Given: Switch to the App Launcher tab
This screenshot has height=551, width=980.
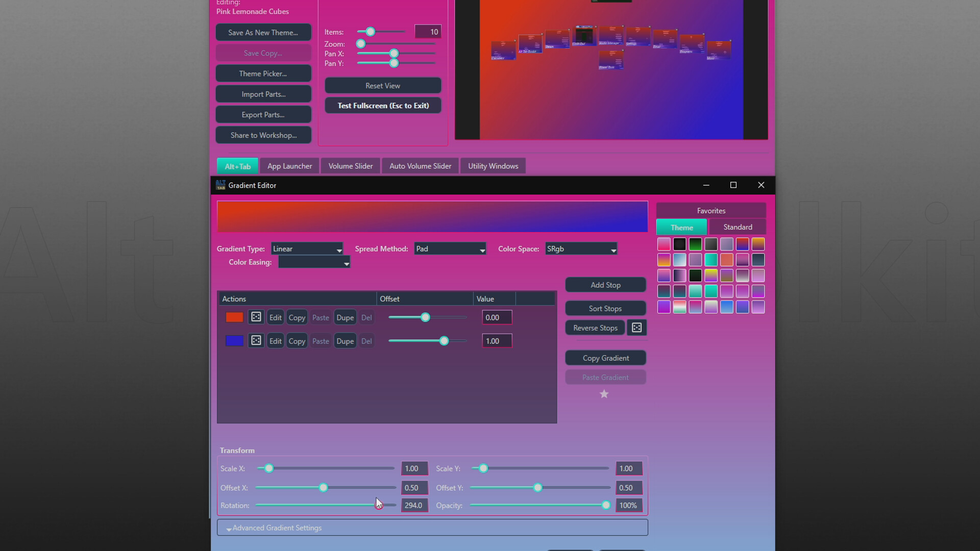Looking at the screenshot, I should 289,166.
